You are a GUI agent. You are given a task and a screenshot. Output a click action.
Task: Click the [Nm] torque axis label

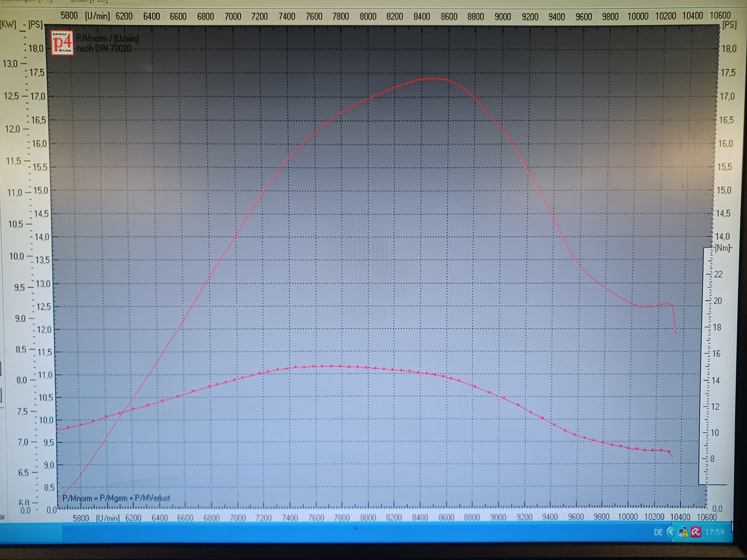point(723,248)
